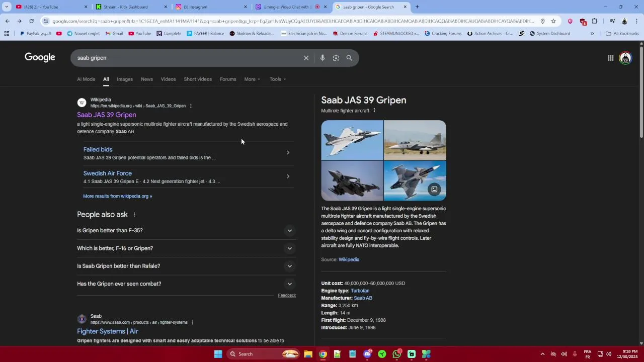Open the All Bookmarks folder
Image resolution: width=644 pixels, height=362 pixels.
(x=622, y=34)
